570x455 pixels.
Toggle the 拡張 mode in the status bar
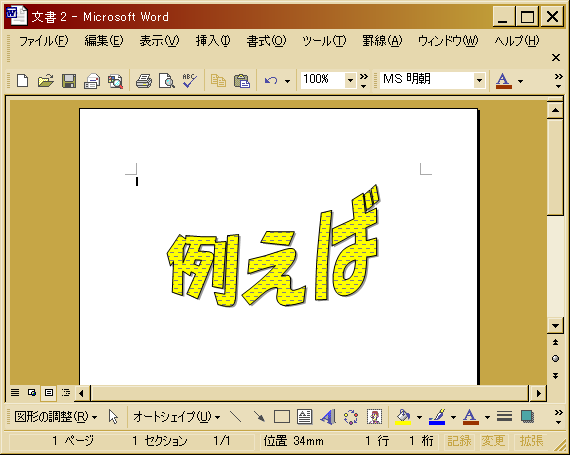click(x=531, y=441)
